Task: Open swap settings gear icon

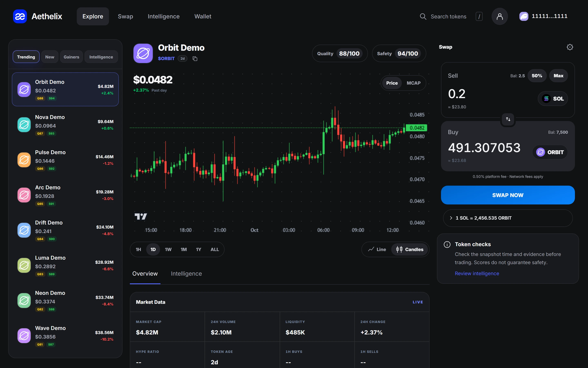Action: (570, 47)
